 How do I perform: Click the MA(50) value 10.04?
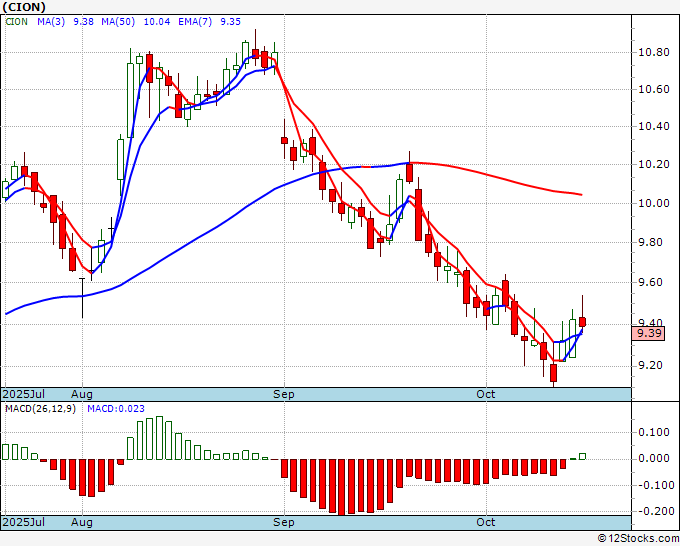click(157, 22)
